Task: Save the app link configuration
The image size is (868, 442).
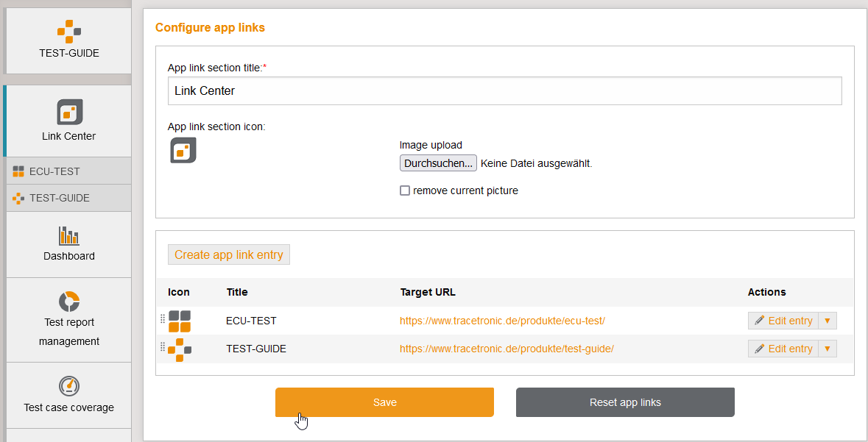Action: tap(384, 402)
